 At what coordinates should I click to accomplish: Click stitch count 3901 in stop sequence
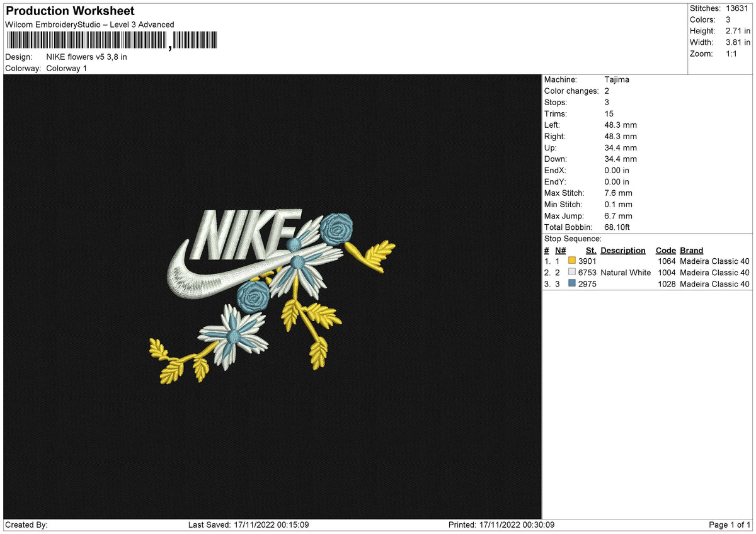pos(587,261)
